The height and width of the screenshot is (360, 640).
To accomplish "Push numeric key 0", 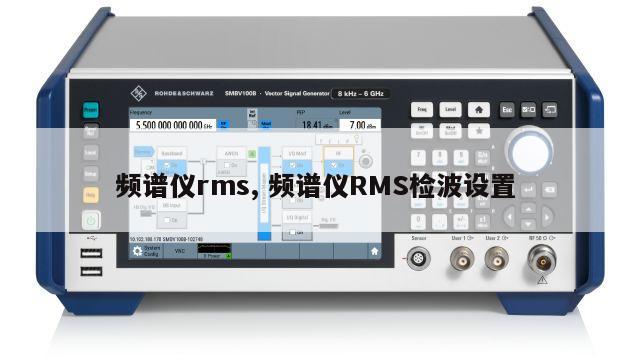I will tap(418, 222).
